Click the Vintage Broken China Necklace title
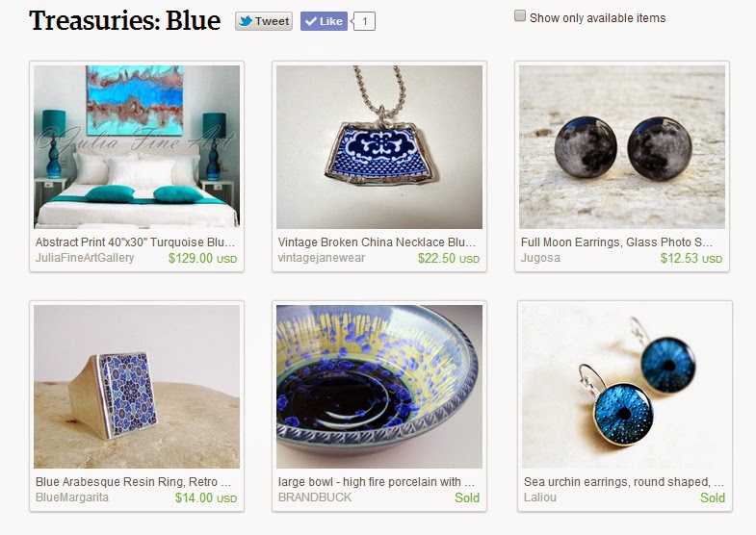Screen dimensions: 756x535 [377, 242]
